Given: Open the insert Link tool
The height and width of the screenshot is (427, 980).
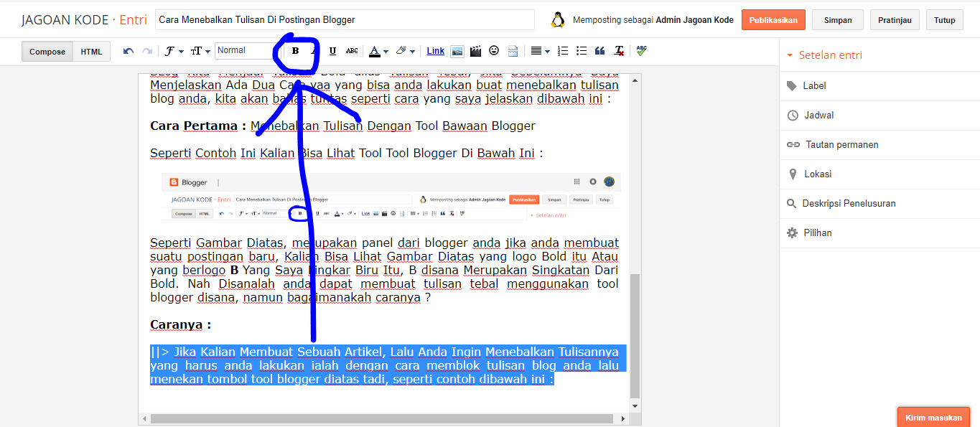Looking at the screenshot, I should (x=434, y=50).
